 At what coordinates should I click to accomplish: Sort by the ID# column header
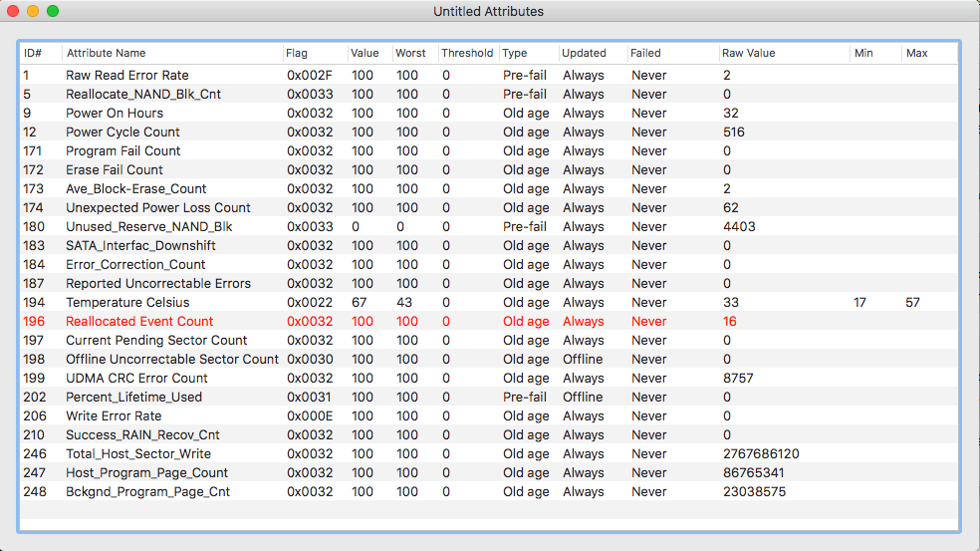tap(41, 53)
